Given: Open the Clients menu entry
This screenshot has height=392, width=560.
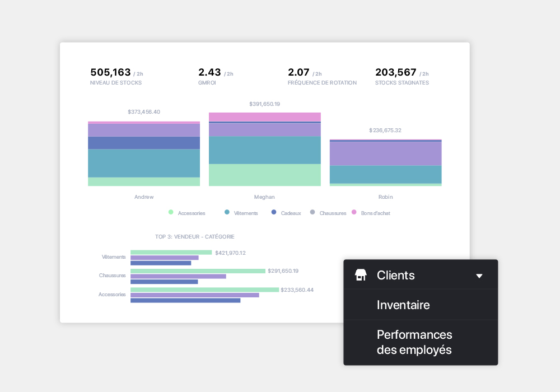Looking at the screenshot, I should point(396,275).
